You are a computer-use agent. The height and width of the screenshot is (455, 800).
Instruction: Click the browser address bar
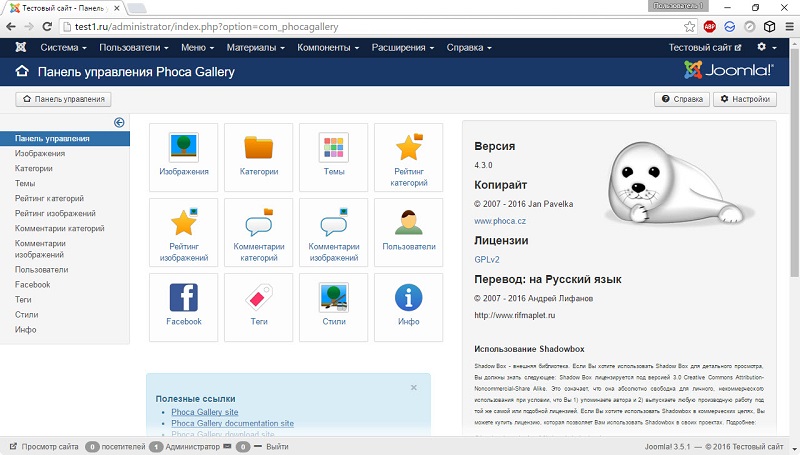click(378, 27)
